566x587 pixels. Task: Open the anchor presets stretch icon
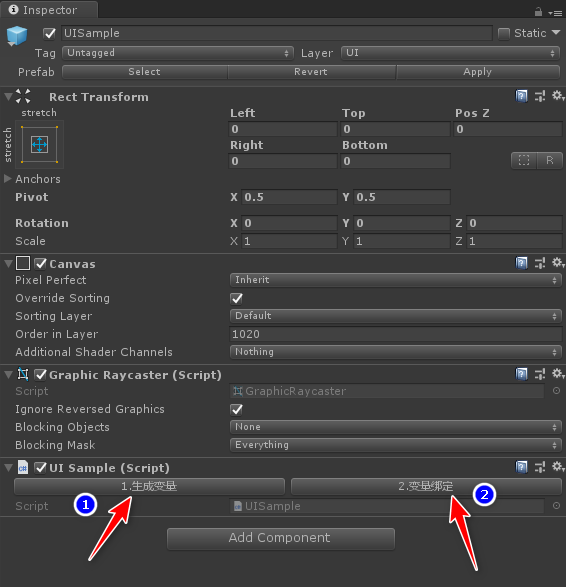point(39,145)
